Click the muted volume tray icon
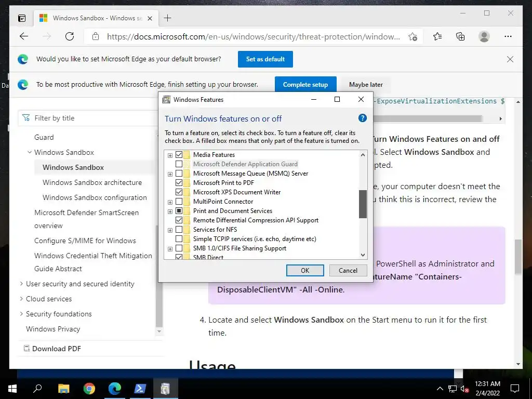 (x=465, y=389)
